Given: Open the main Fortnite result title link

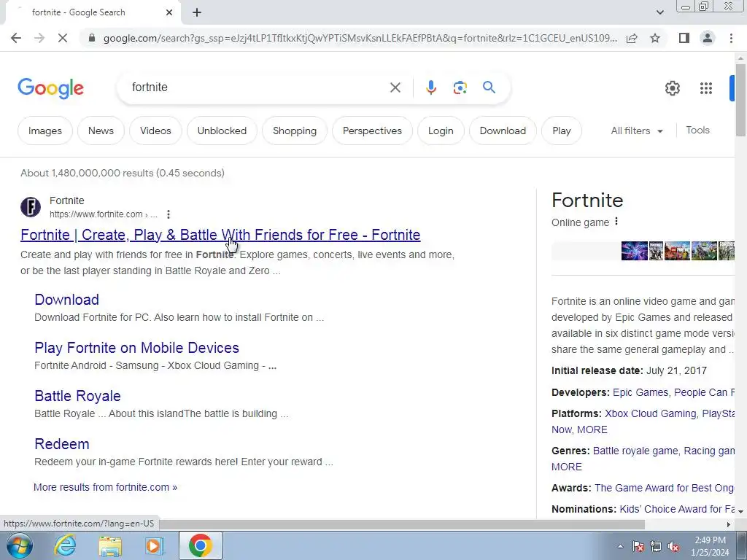Looking at the screenshot, I should pyautogui.click(x=220, y=235).
